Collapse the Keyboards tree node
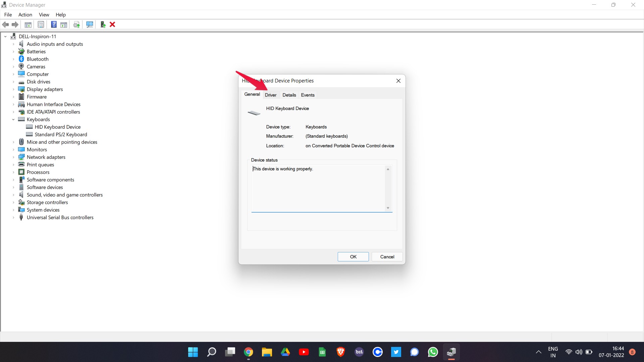This screenshot has height=362, width=644. click(x=13, y=120)
